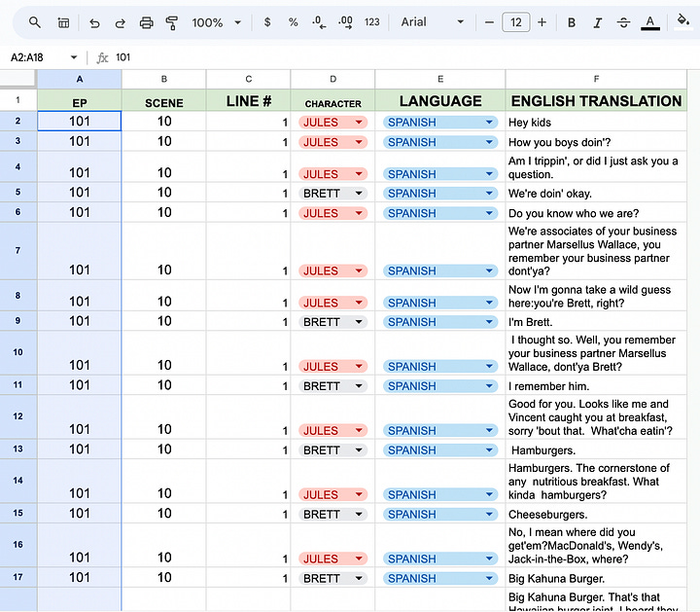Click the EP header cell

80,100
